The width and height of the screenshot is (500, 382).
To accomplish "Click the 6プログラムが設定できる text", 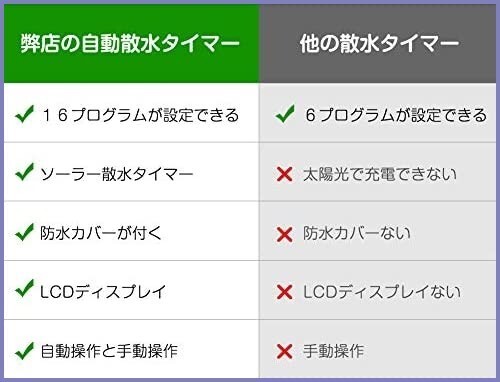I will pos(396,115).
